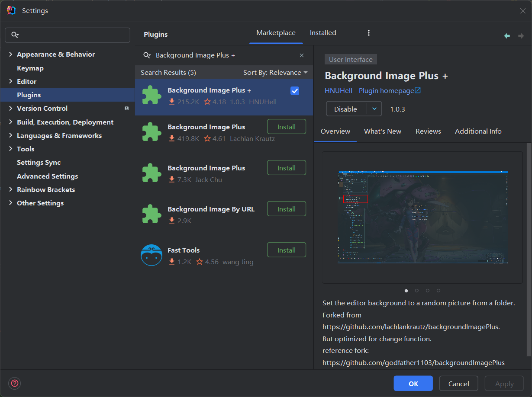Screen dimensions: 532x397
Task: Open the help question mark icon
Action: [x=15, y=383]
